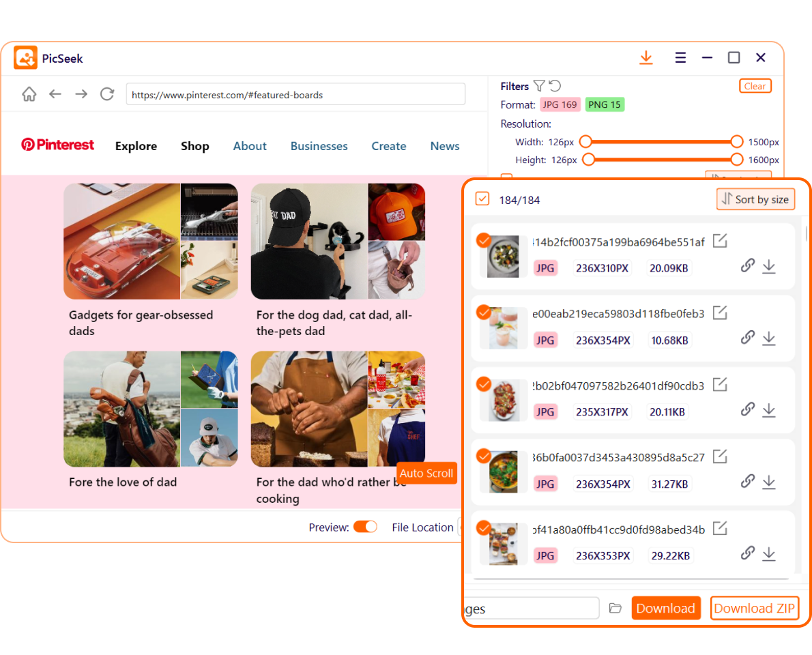
Task: Copy link of the 31.27KB image
Action: [x=747, y=482]
